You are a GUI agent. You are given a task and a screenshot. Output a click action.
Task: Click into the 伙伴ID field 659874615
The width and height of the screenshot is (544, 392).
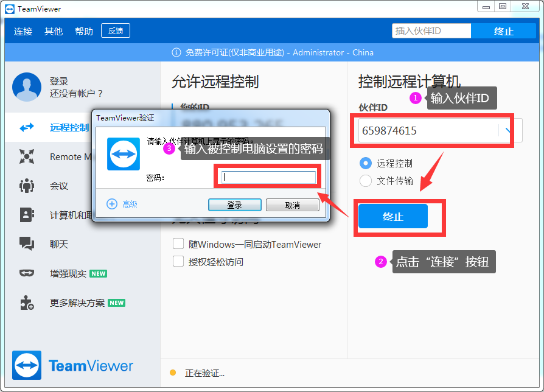(x=428, y=130)
